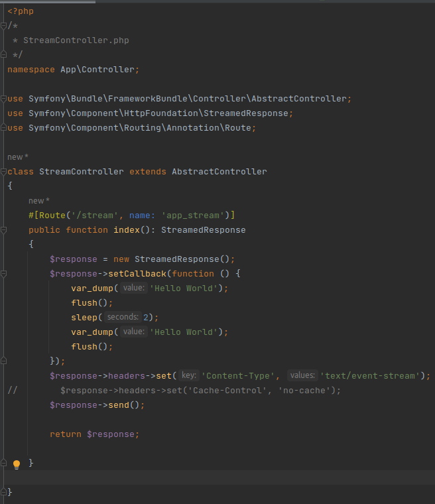The height and width of the screenshot is (504, 435).
Task: Click the "<?php" opening tag
Action: [x=21, y=11]
